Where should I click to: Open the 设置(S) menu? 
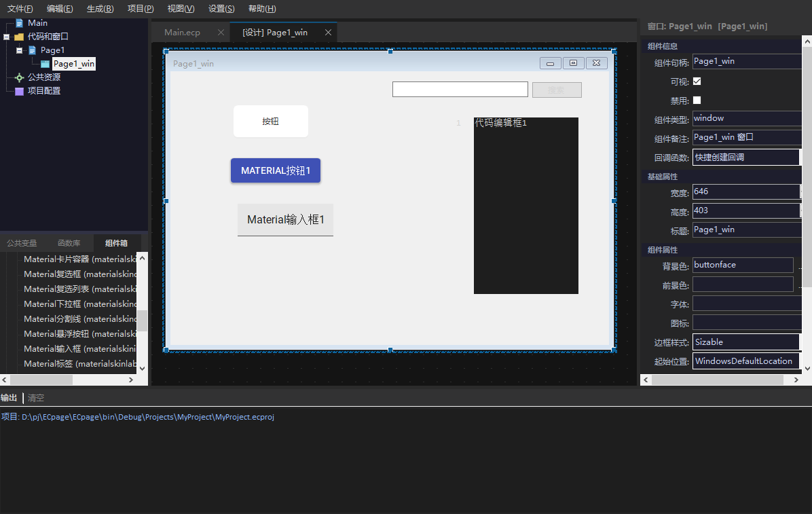coord(221,9)
